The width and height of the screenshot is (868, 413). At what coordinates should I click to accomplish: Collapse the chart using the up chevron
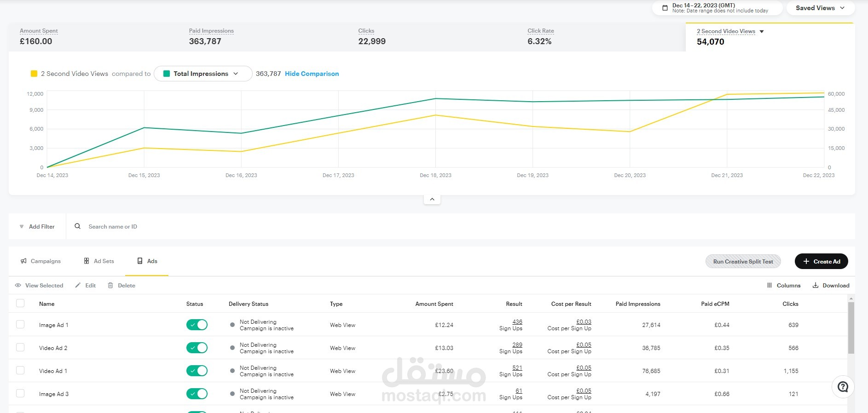tap(432, 199)
